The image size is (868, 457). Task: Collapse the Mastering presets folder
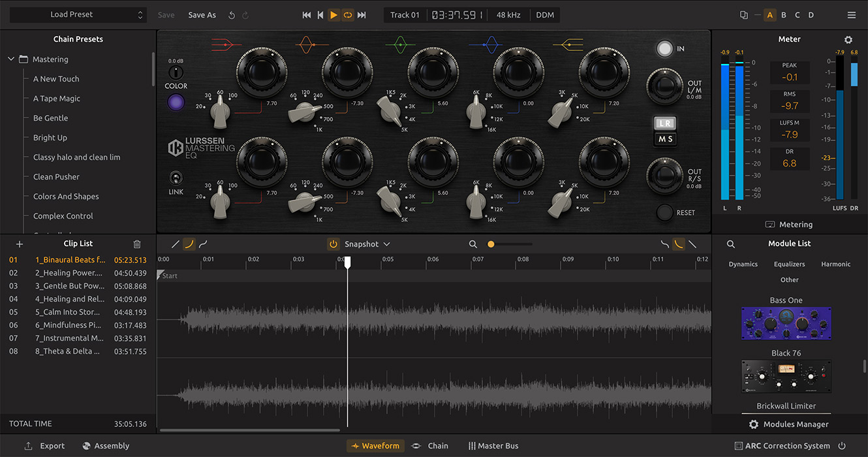coord(11,59)
